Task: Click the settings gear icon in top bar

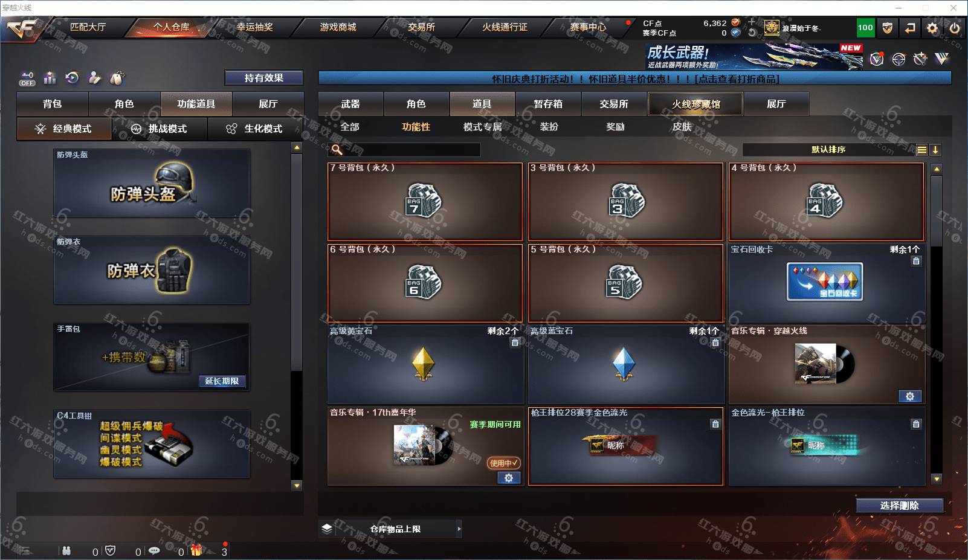Action: tap(932, 28)
